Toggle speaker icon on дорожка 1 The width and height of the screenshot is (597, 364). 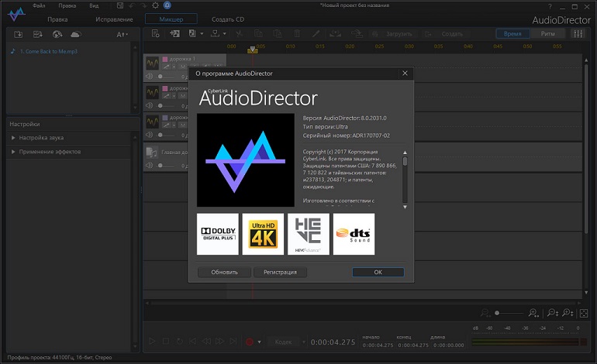(149, 76)
